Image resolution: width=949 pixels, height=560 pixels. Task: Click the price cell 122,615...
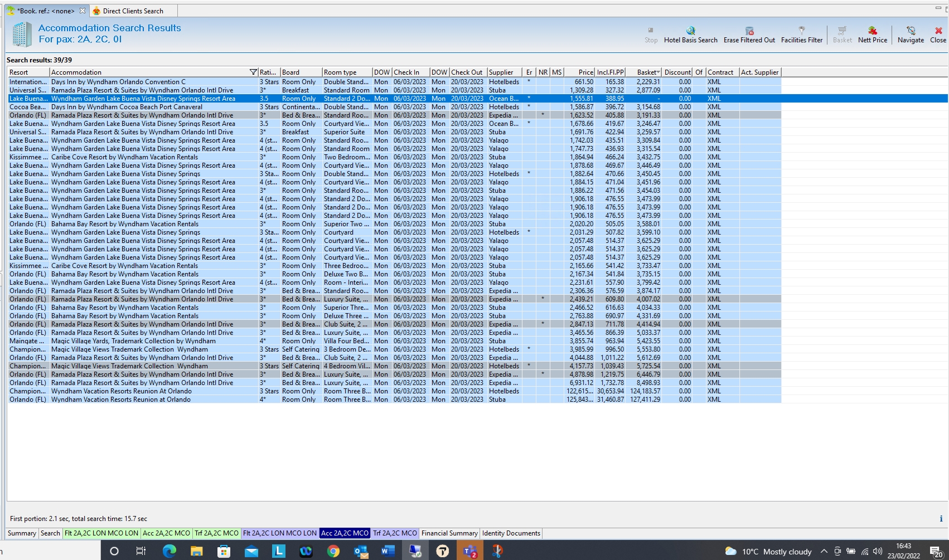tap(580, 391)
